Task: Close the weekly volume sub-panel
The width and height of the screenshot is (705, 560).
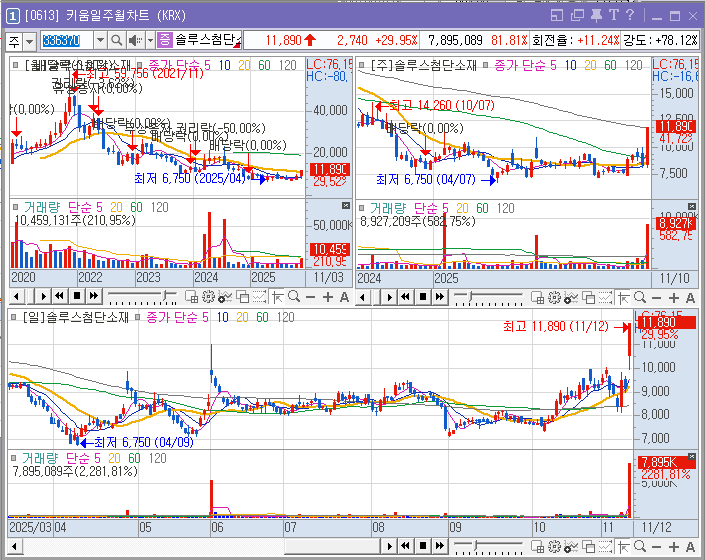Action: point(692,206)
